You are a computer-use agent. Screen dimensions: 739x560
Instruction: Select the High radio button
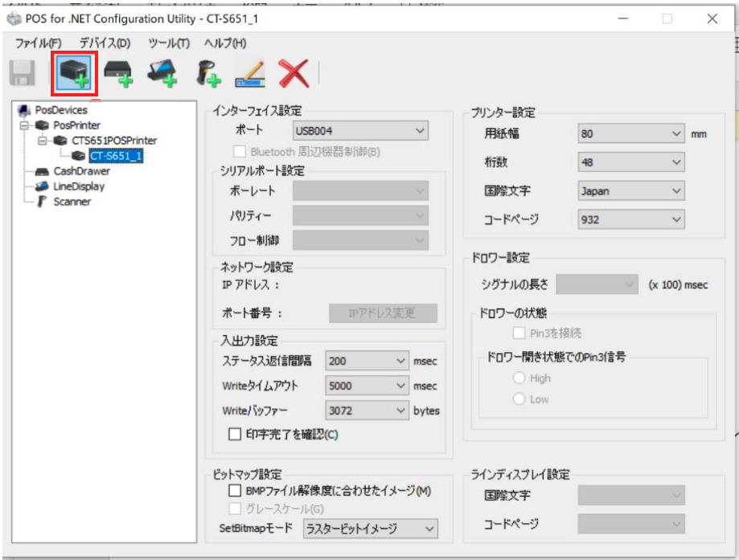click(519, 378)
